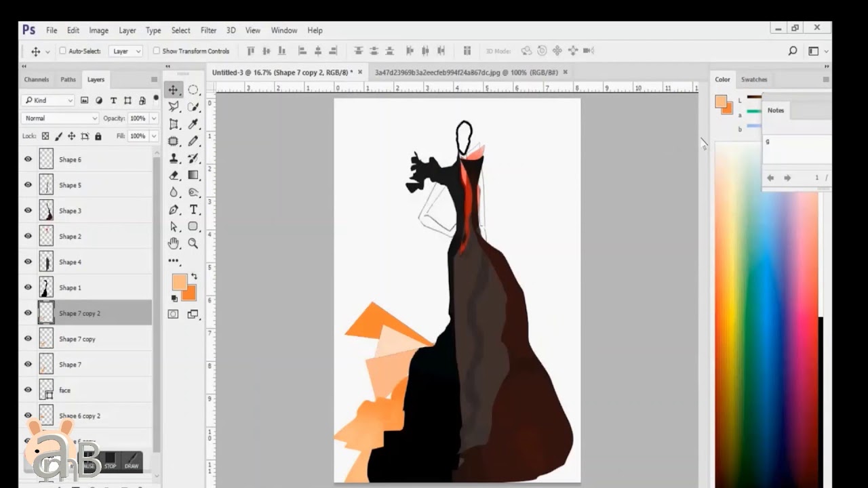Click the lock all padlock icon
This screenshot has height=488, width=868.
click(x=98, y=136)
